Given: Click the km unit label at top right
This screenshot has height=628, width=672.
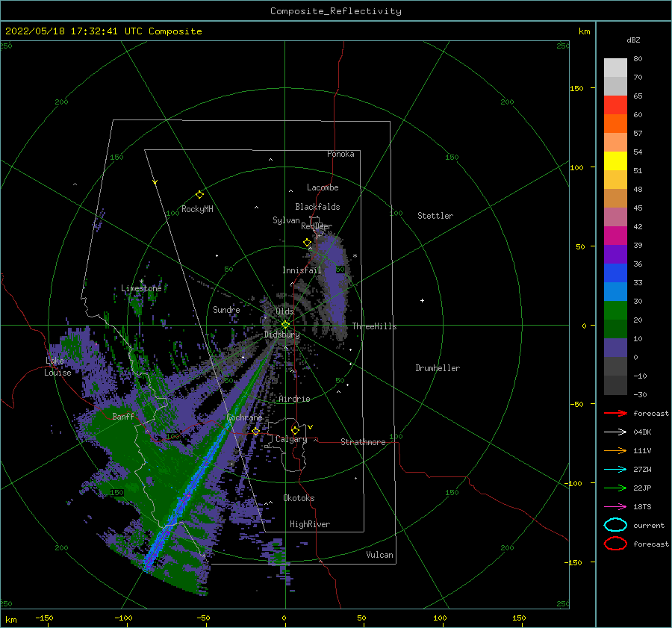Looking at the screenshot, I should pyautogui.click(x=584, y=31).
